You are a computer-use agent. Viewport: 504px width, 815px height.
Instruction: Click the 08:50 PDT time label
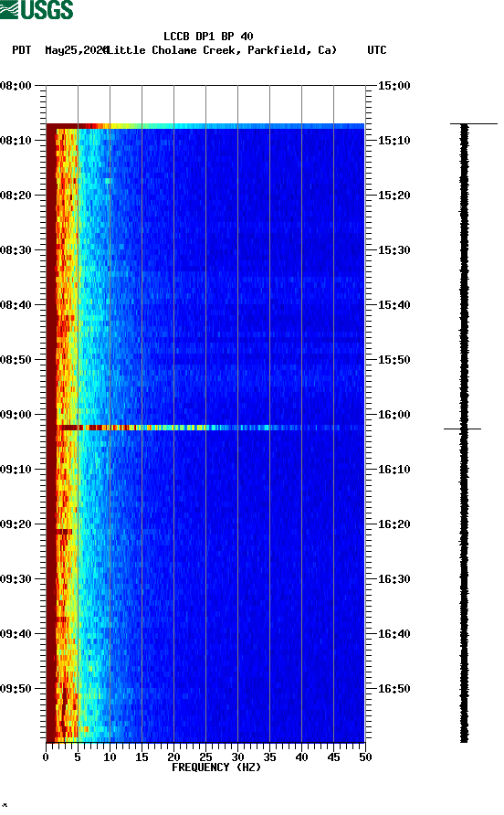coord(16,360)
